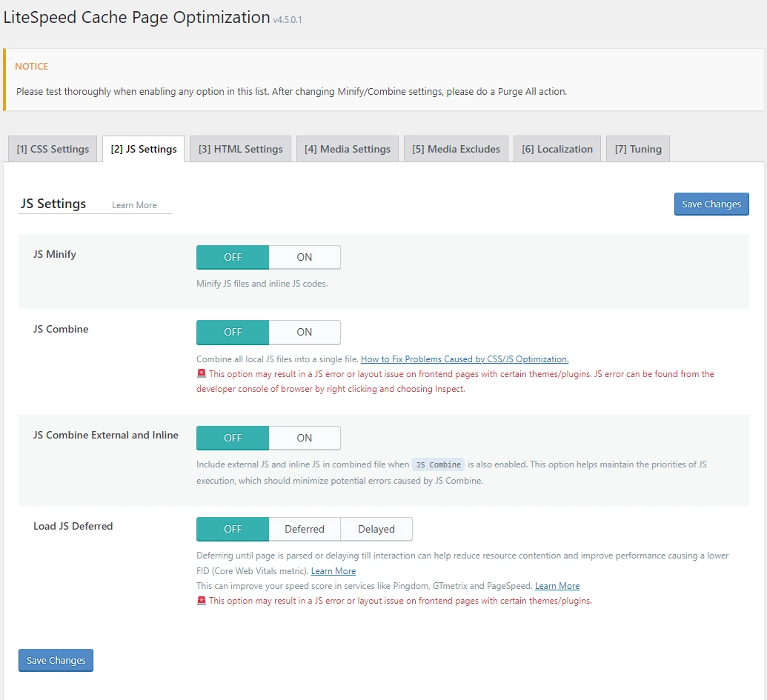Click the JS Combine setting label

point(61,329)
